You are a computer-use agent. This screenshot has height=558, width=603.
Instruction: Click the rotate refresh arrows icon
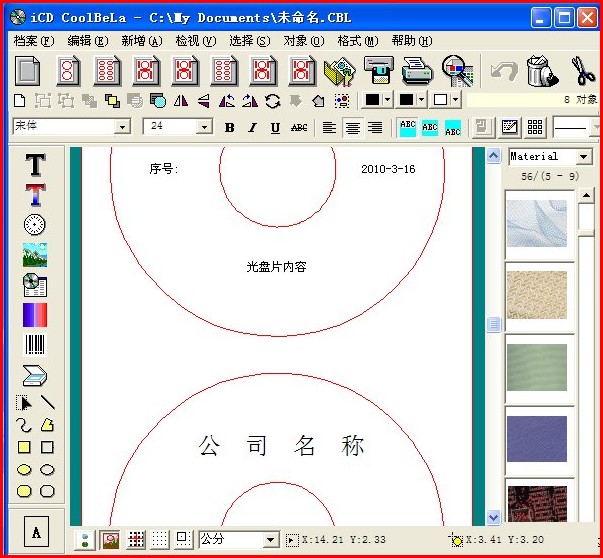(273, 101)
